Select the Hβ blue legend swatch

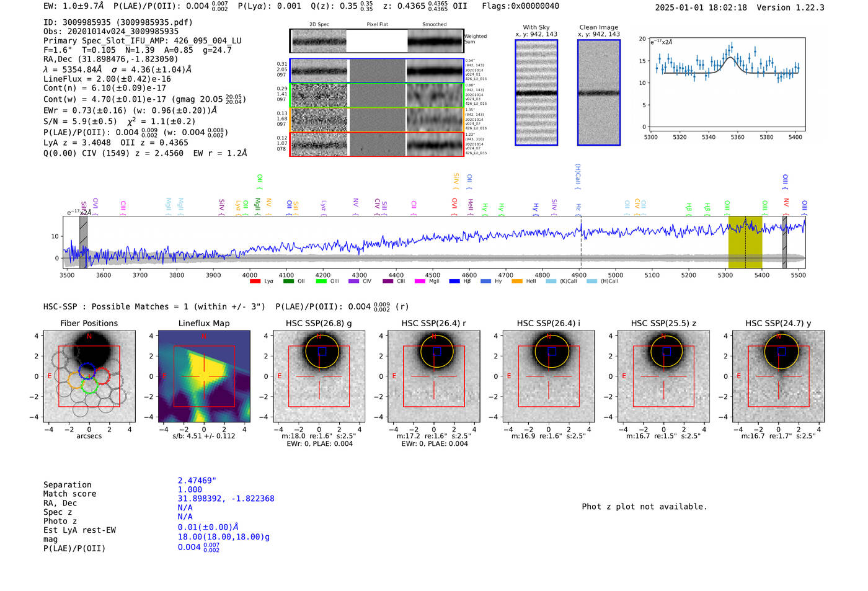pyautogui.click(x=454, y=282)
